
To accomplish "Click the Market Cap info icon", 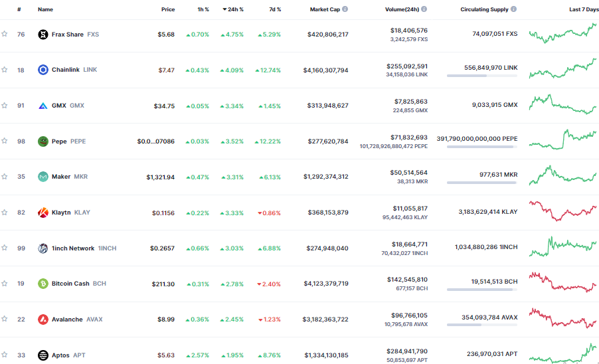I will click(345, 10).
